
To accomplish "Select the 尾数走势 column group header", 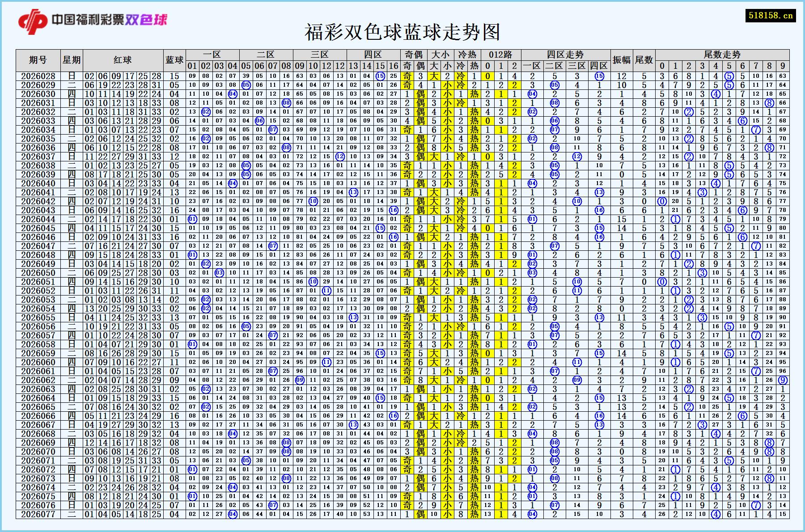I will pos(722,55).
